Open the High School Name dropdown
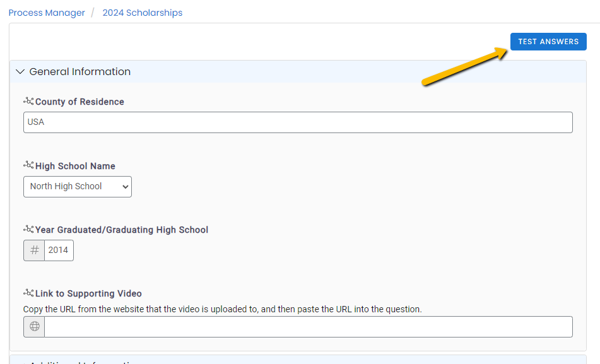Image resolution: width=600 pixels, height=364 pixels. point(78,187)
